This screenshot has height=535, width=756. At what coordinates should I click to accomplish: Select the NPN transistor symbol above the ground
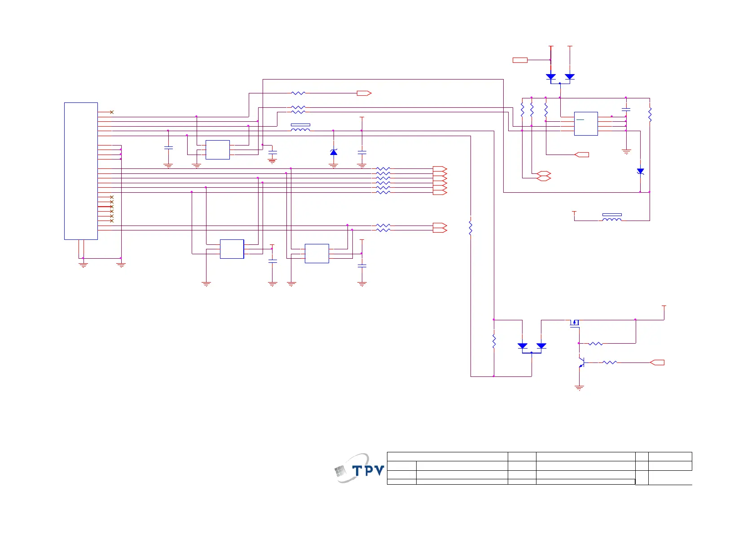[x=581, y=362]
